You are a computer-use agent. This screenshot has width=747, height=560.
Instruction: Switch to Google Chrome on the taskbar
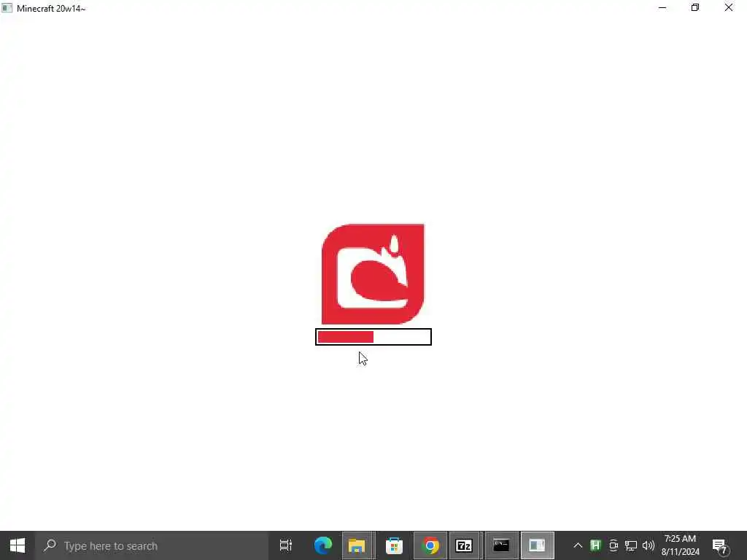point(430,545)
